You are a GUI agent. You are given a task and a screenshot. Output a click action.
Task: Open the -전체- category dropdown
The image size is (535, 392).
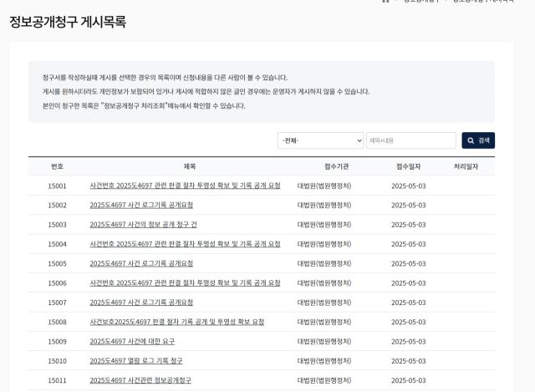coord(320,140)
